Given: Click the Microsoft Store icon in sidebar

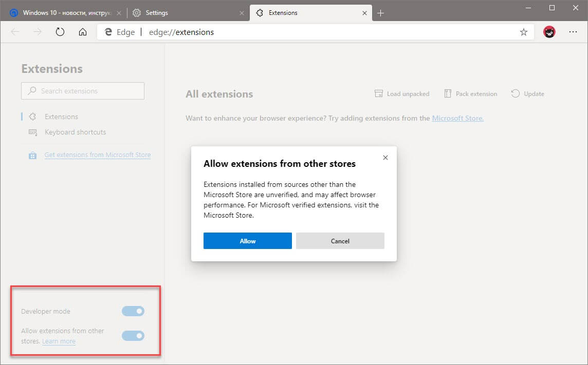Looking at the screenshot, I should (32, 156).
